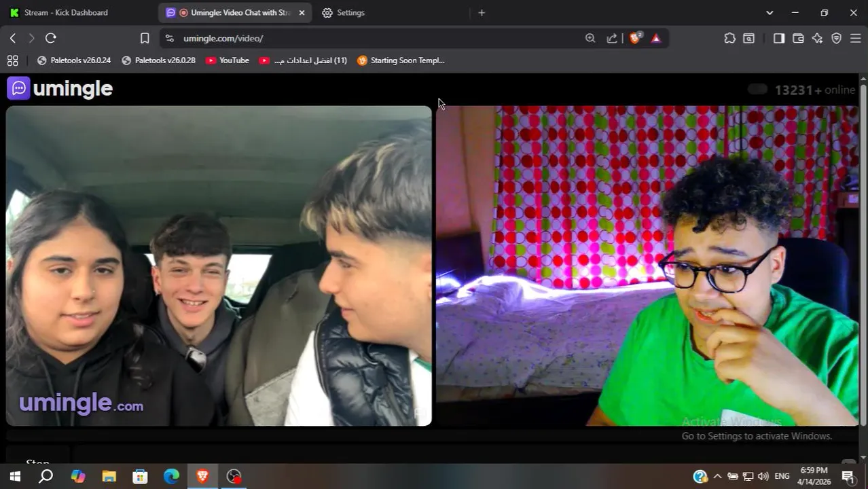Screen dimensions: 868x489
Task: Share this page via the share icon
Action: pyautogui.click(x=612, y=38)
